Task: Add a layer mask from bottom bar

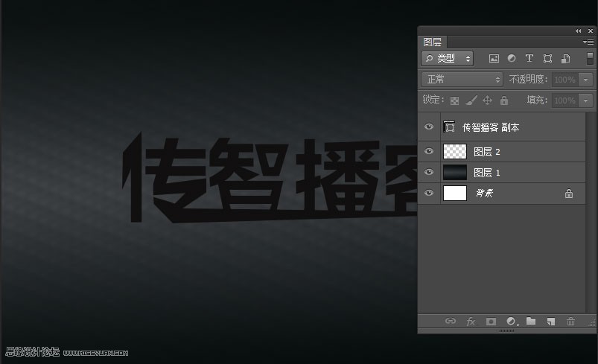Action: (x=491, y=322)
